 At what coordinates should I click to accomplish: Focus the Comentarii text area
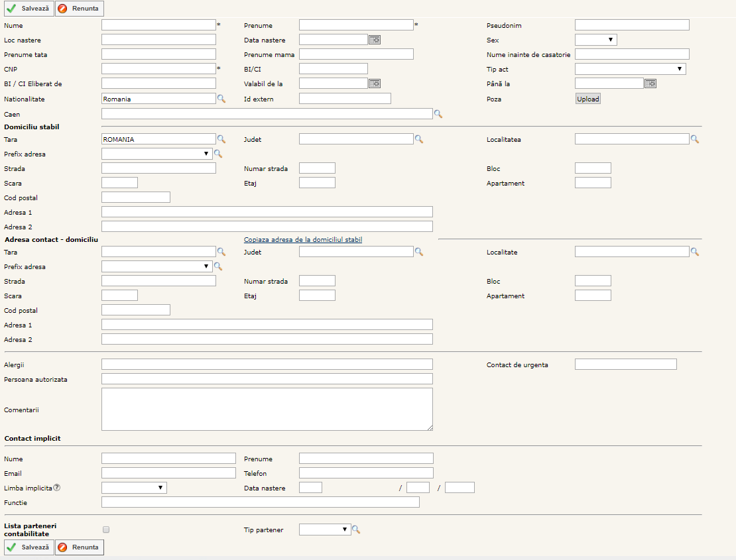pyautogui.click(x=267, y=409)
